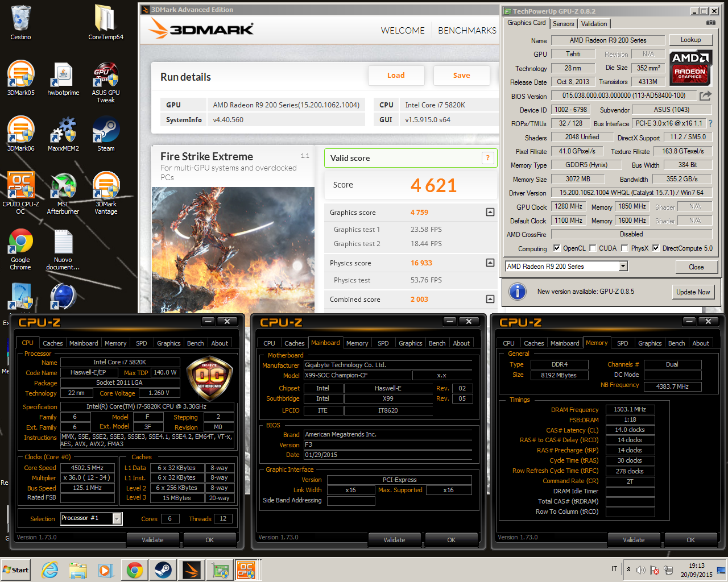This screenshot has width=728, height=582.
Task: Open the BENCHMARKS tab in 3DMark
Action: coord(467,31)
